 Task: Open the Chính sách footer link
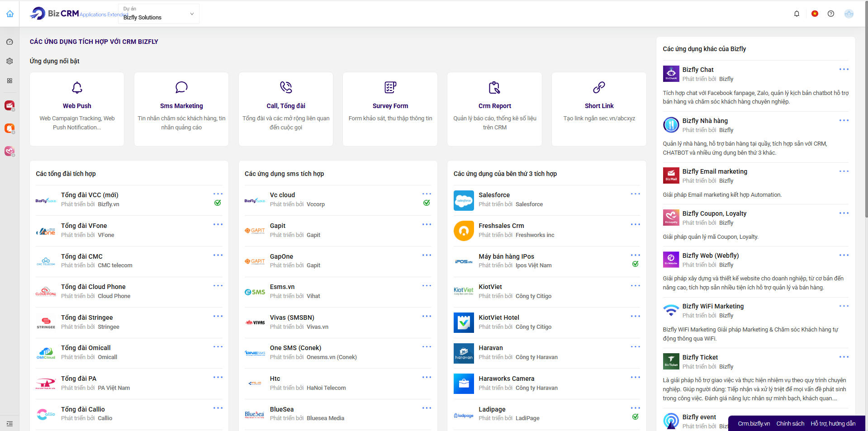pos(790,424)
